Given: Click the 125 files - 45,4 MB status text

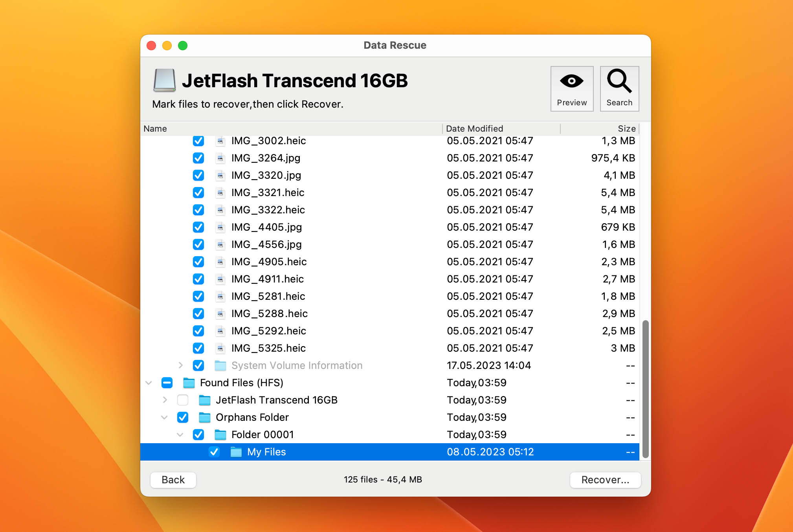Looking at the screenshot, I should pos(383,480).
